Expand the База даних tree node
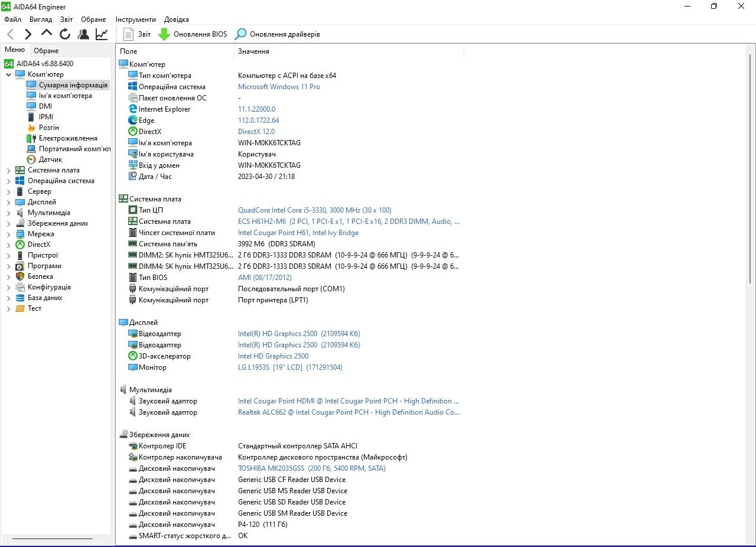Viewport: 756px width, 547px height. pyautogui.click(x=8, y=298)
